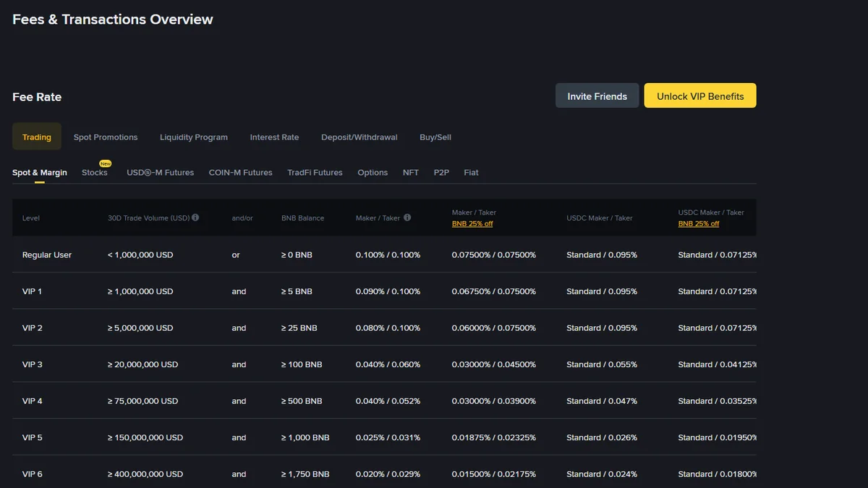Open the Trading tab

[37, 137]
